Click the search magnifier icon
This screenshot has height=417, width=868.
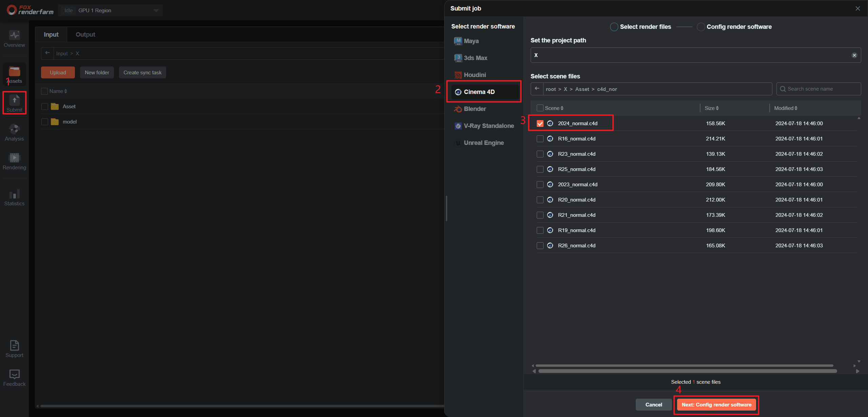pos(783,89)
